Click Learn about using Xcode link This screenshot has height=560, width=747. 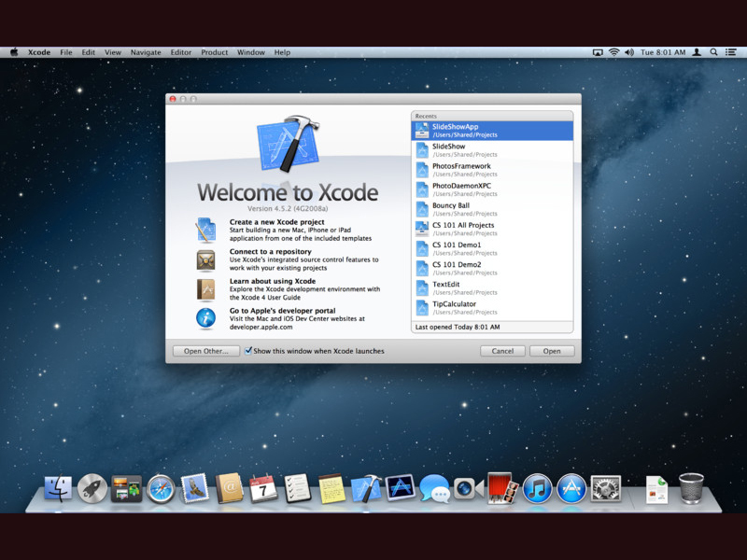click(x=273, y=281)
